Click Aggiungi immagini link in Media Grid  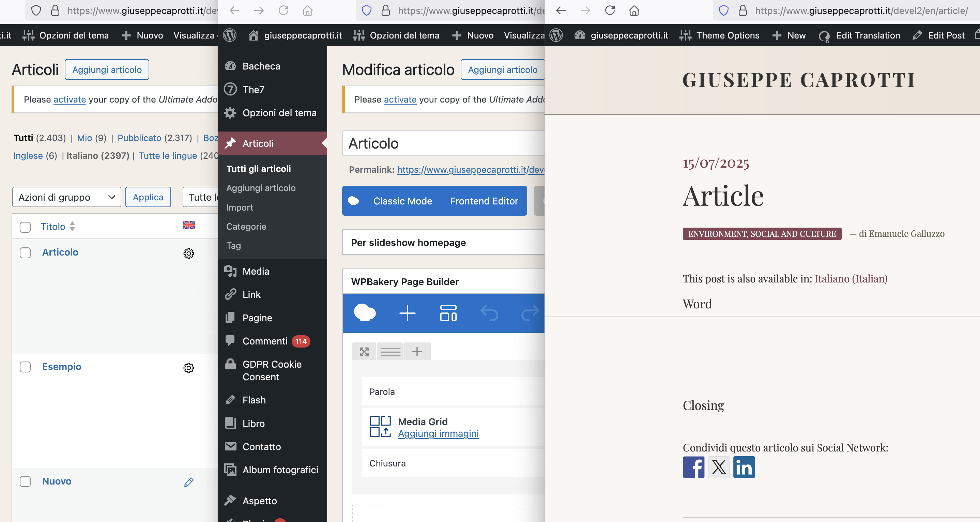point(438,433)
